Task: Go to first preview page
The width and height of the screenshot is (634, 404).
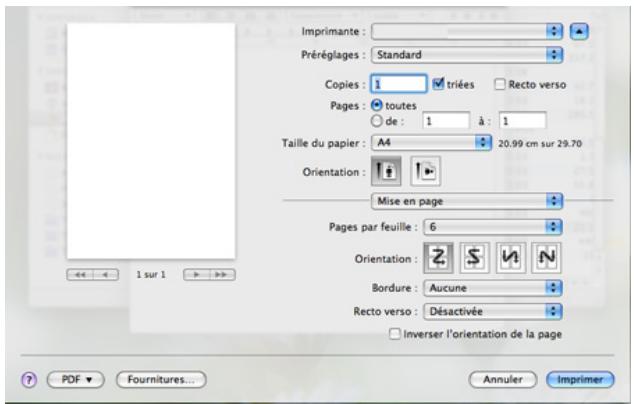Action: [x=80, y=275]
